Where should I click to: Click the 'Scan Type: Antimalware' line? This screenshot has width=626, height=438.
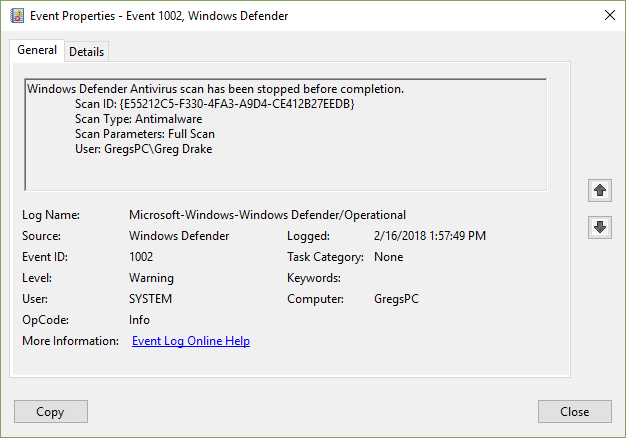click(x=139, y=119)
